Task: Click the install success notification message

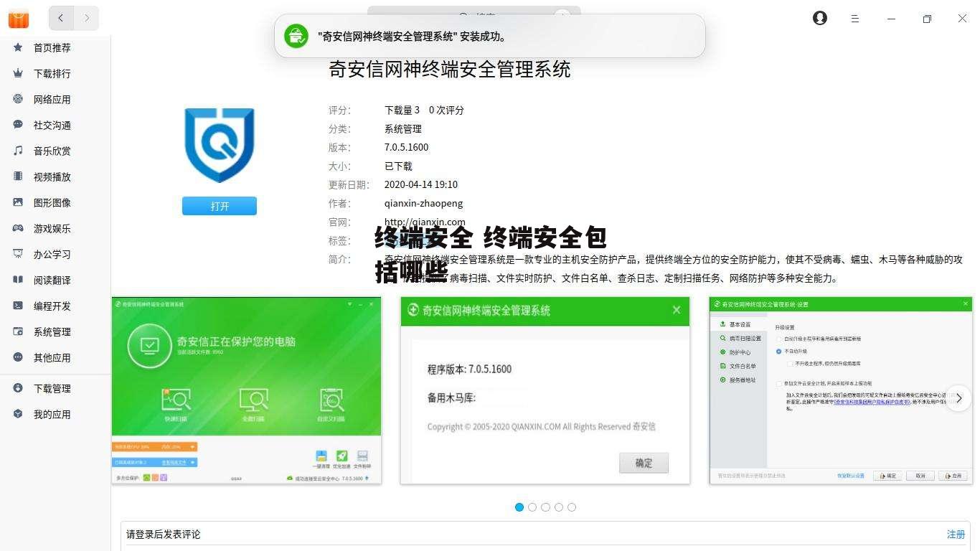Action: click(413, 37)
